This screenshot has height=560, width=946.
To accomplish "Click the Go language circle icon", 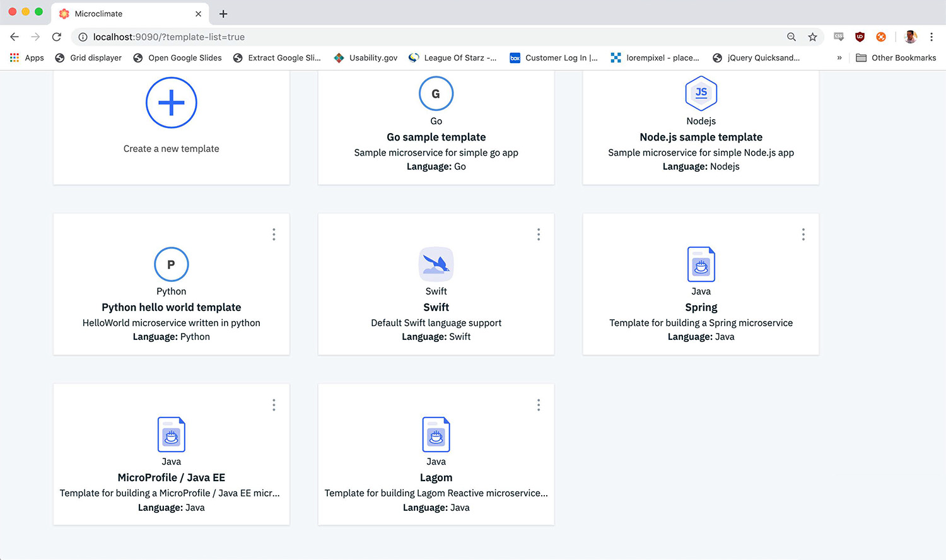I will (x=436, y=93).
